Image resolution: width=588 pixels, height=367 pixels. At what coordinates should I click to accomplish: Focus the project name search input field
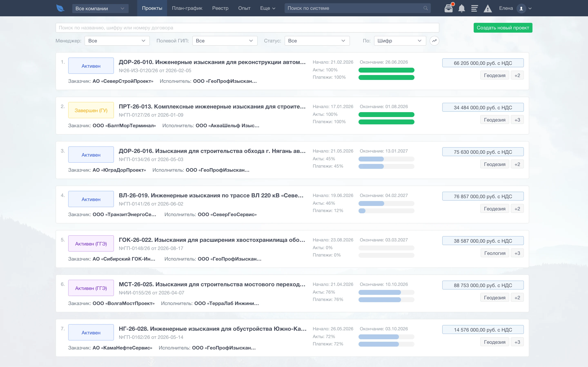(247, 28)
